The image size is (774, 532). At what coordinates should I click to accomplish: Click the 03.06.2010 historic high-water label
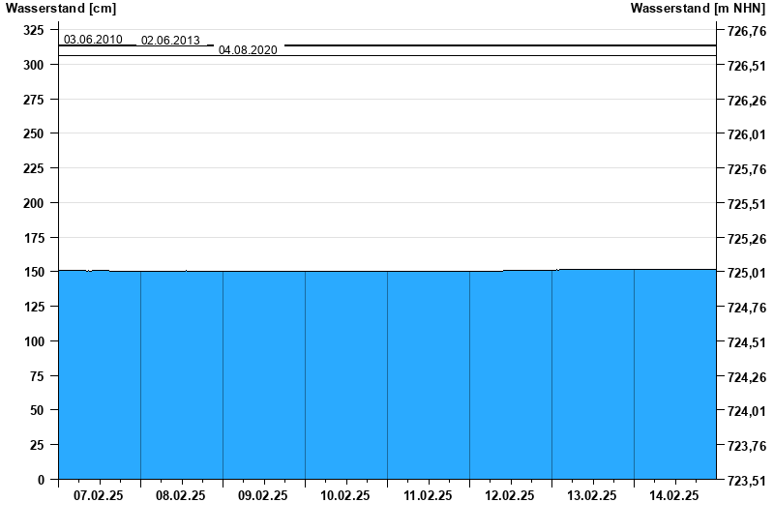point(93,40)
